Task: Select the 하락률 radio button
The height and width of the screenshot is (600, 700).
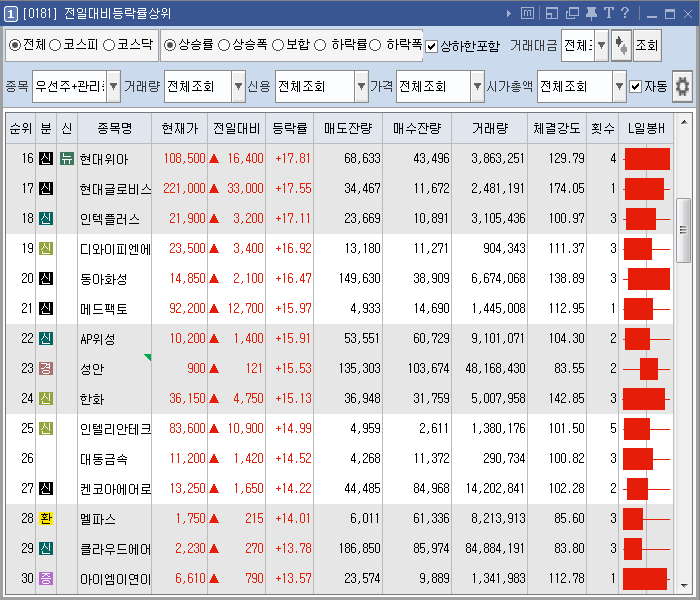Action: (x=320, y=45)
